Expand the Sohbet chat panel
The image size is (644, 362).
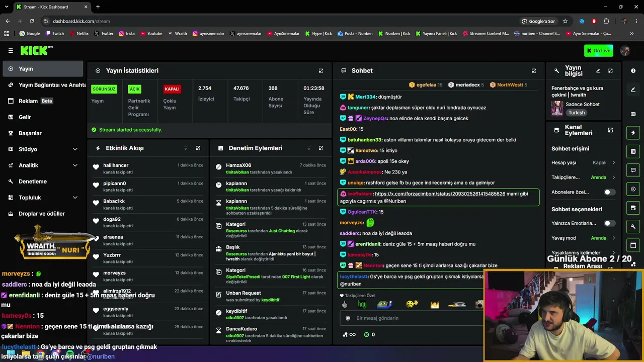point(534,71)
